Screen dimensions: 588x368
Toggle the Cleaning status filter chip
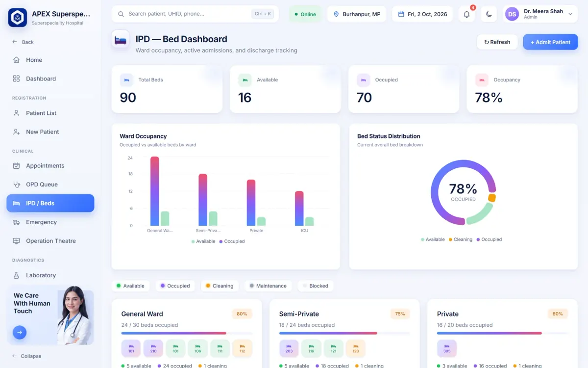coord(220,286)
